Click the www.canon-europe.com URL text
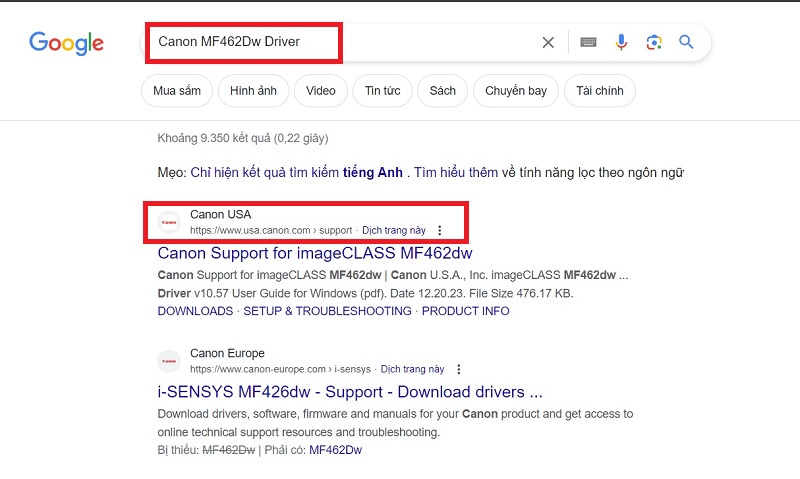This screenshot has height=479, width=800. pos(280,369)
